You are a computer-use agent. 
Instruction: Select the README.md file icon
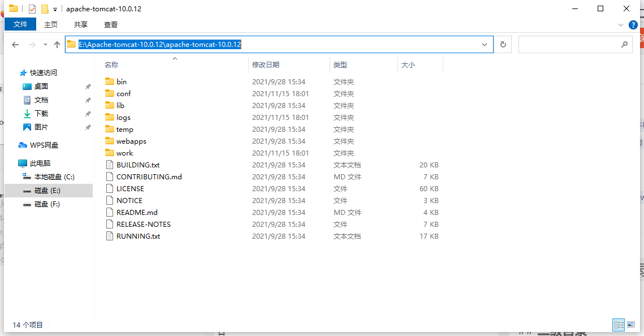(109, 212)
